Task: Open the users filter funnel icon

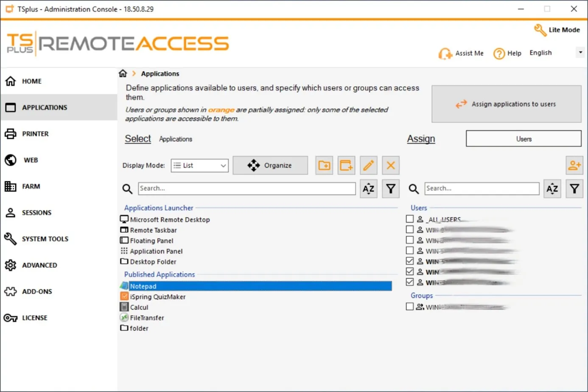Action: [x=574, y=189]
